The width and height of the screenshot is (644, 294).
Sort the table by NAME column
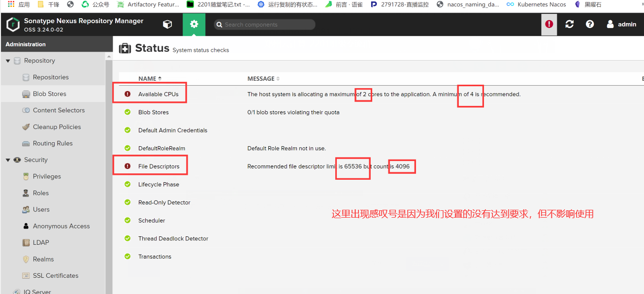(150, 79)
